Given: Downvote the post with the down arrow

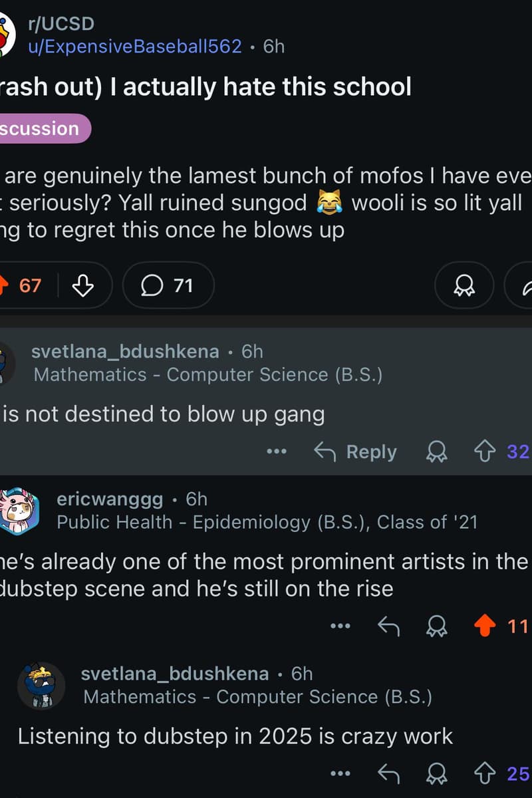Looking at the screenshot, I should (x=82, y=286).
